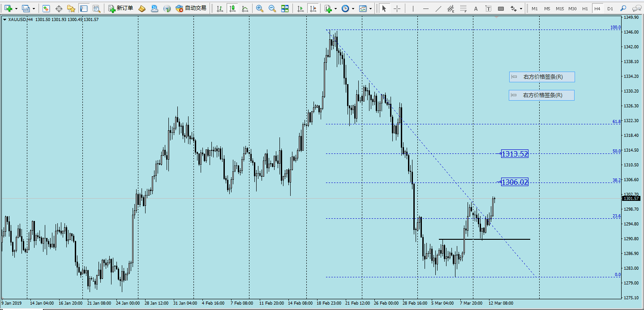The width and height of the screenshot is (644, 310).
Task: Switch chart to candlesticks mode
Action: click(x=232, y=8)
